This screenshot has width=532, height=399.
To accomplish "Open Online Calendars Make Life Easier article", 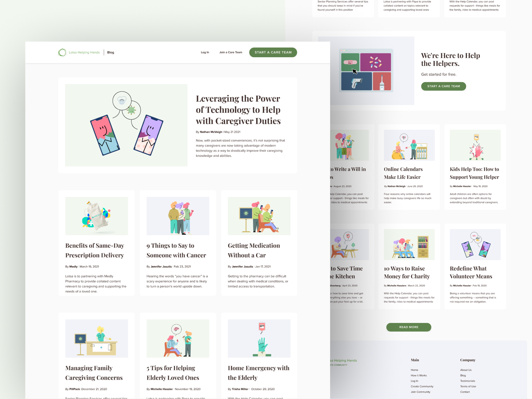I will click(403, 173).
